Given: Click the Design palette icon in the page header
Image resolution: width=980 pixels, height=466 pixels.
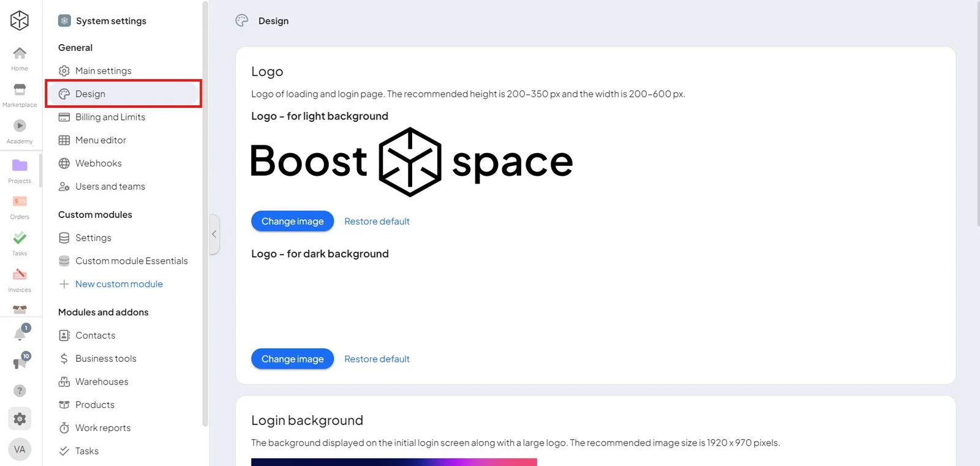Looking at the screenshot, I should pyautogui.click(x=242, y=21).
